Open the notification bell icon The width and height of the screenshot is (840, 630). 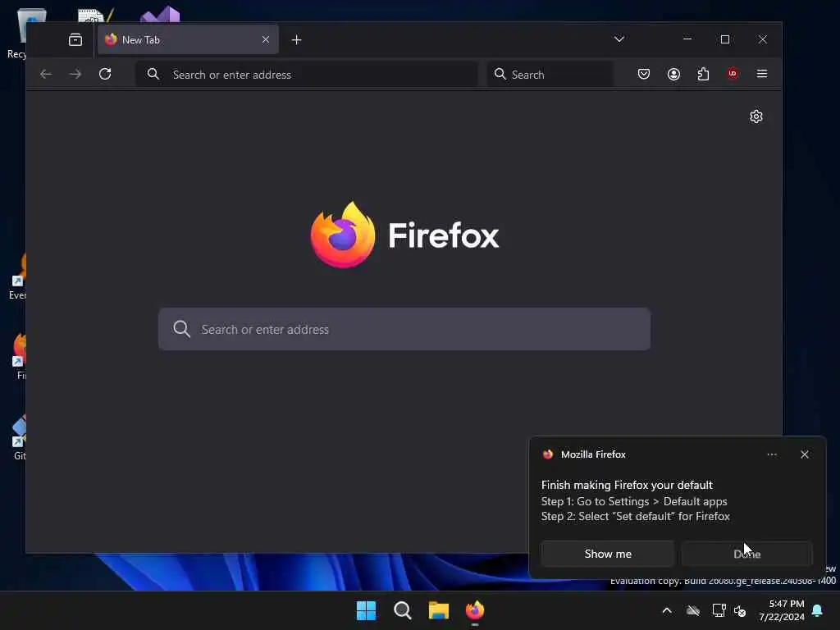pos(817,610)
